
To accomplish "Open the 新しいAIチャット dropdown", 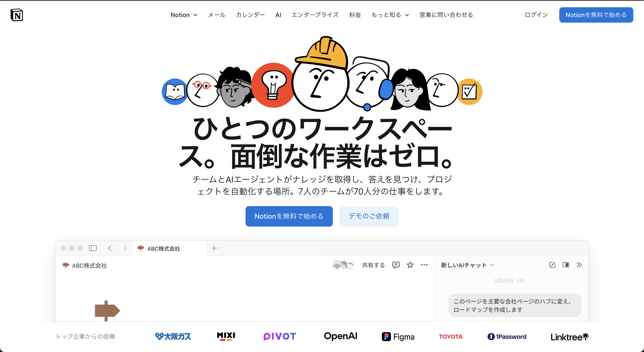I will [x=468, y=265].
